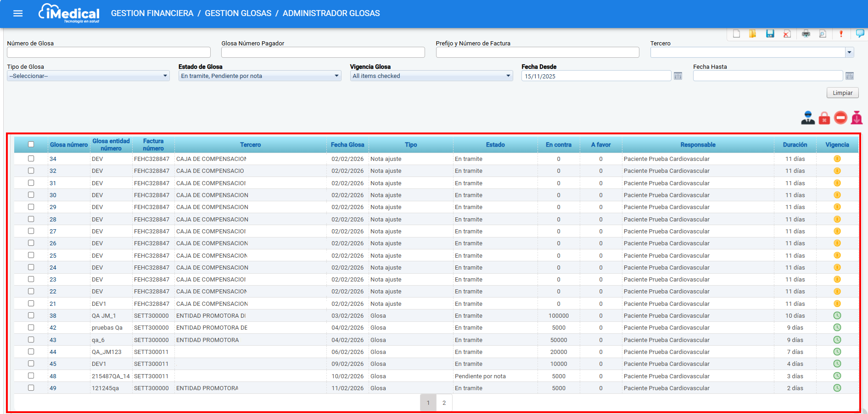Click the blank new document icon

pos(736,34)
